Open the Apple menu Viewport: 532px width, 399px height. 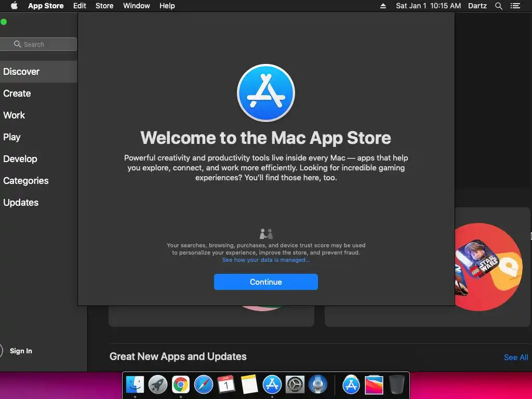tap(14, 6)
